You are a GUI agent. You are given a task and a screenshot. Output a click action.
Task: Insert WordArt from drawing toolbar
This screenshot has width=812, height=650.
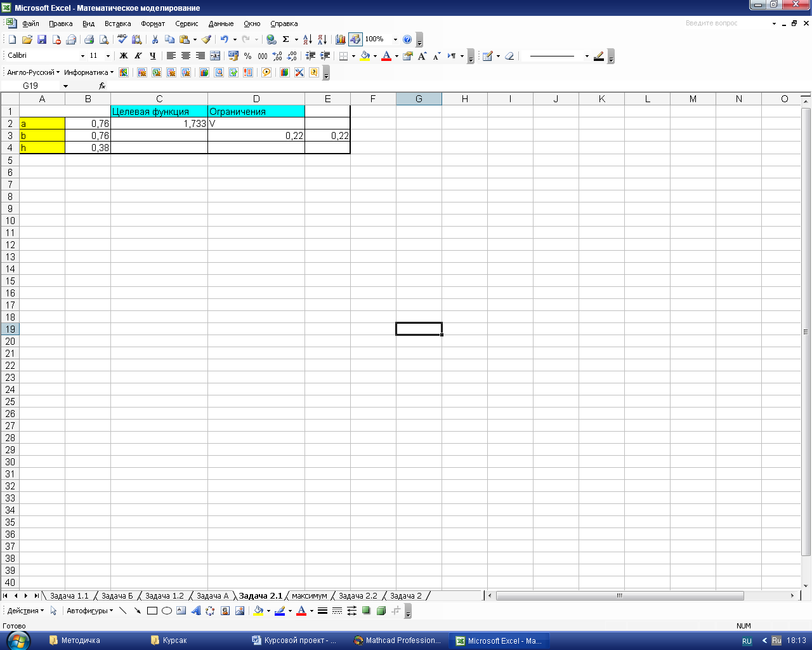coord(195,611)
